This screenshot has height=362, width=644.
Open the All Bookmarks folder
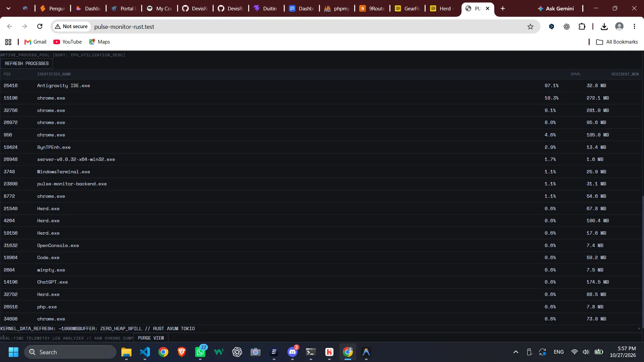point(617,42)
